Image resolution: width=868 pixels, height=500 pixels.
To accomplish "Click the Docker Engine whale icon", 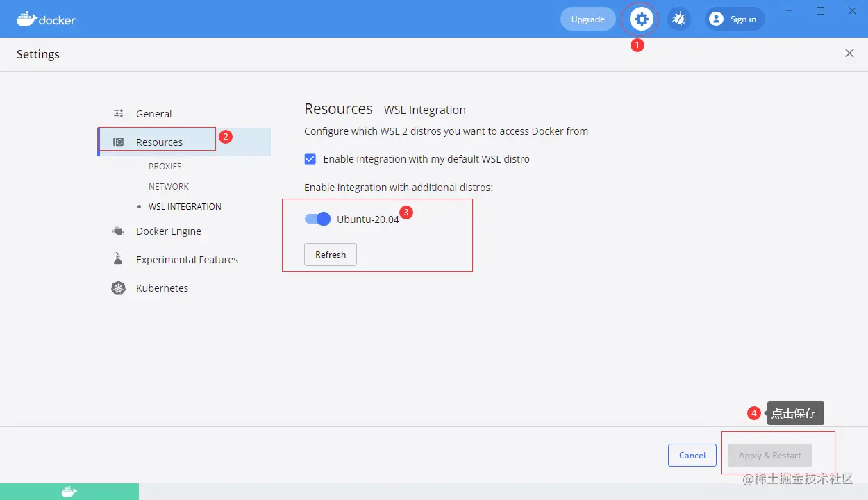I will 119,231.
